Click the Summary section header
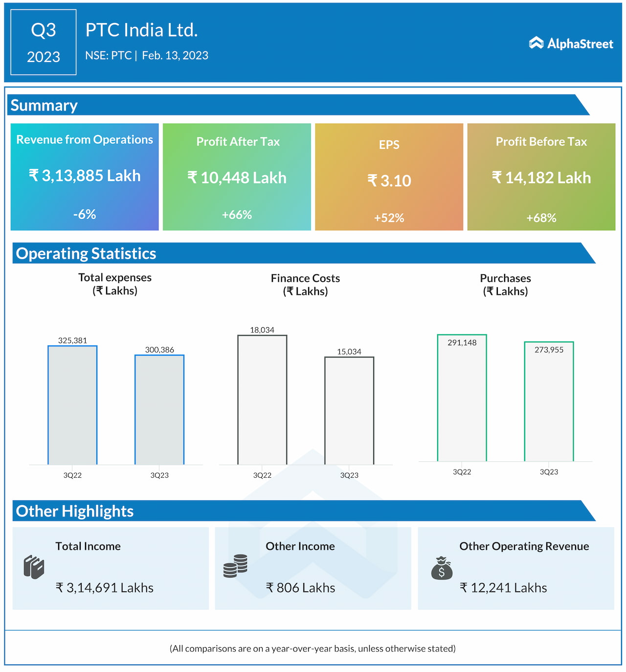 [x=44, y=106]
